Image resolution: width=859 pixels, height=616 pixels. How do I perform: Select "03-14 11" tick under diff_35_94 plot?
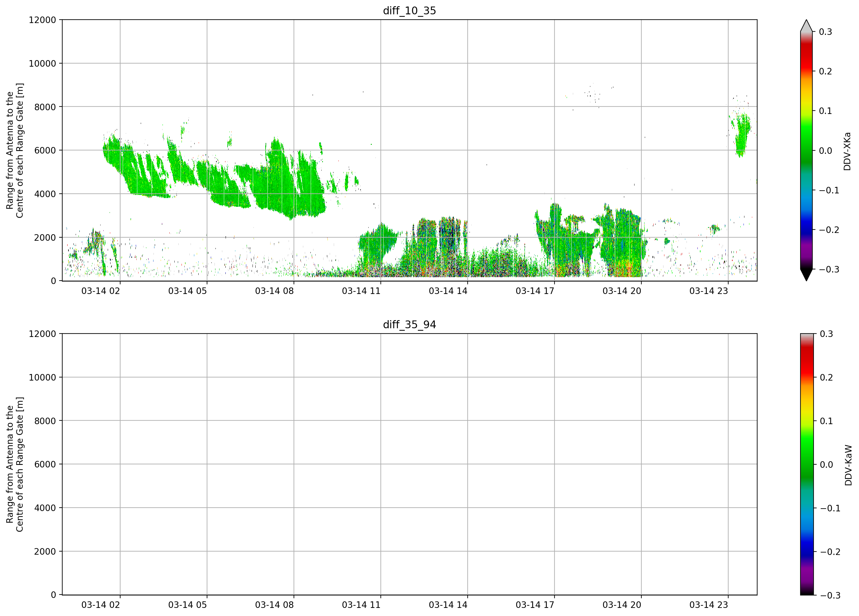coord(361,605)
